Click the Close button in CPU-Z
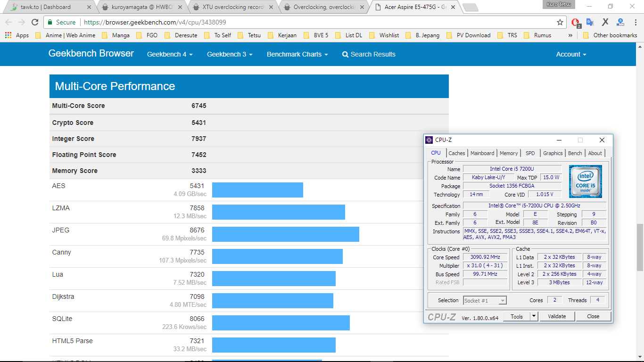 593,316
